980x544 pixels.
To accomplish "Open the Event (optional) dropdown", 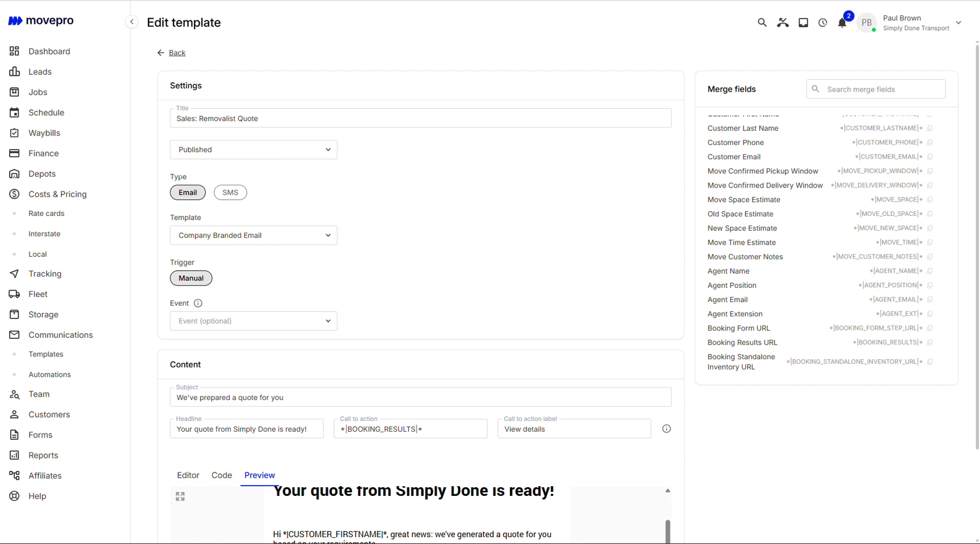I will point(254,321).
